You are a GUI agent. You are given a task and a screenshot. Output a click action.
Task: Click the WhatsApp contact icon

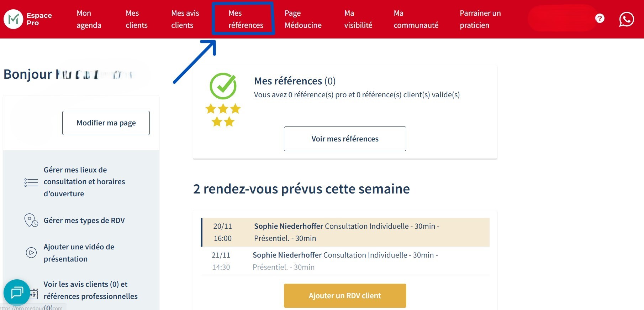[x=626, y=19]
